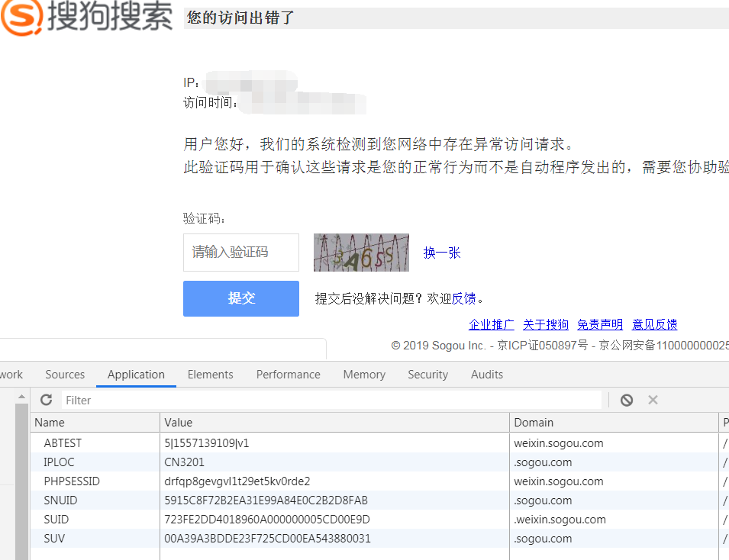Refresh cookies with the reload icon
The width and height of the screenshot is (729, 560).
pyautogui.click(x=46, y=400)
